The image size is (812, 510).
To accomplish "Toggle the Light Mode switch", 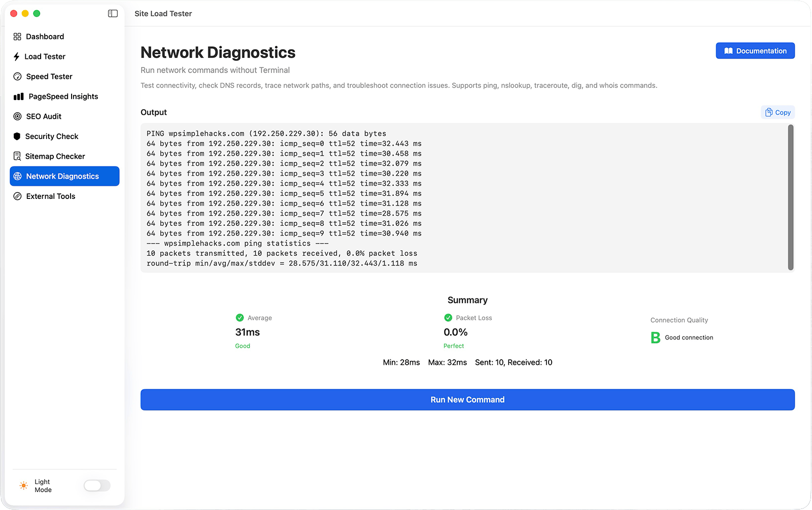I will [x=96, y=486].
